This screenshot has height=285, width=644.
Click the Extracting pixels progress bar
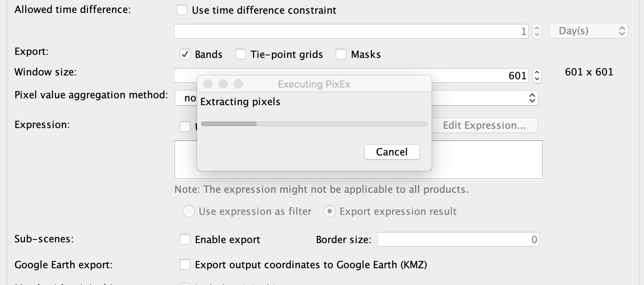pos(314,124)
